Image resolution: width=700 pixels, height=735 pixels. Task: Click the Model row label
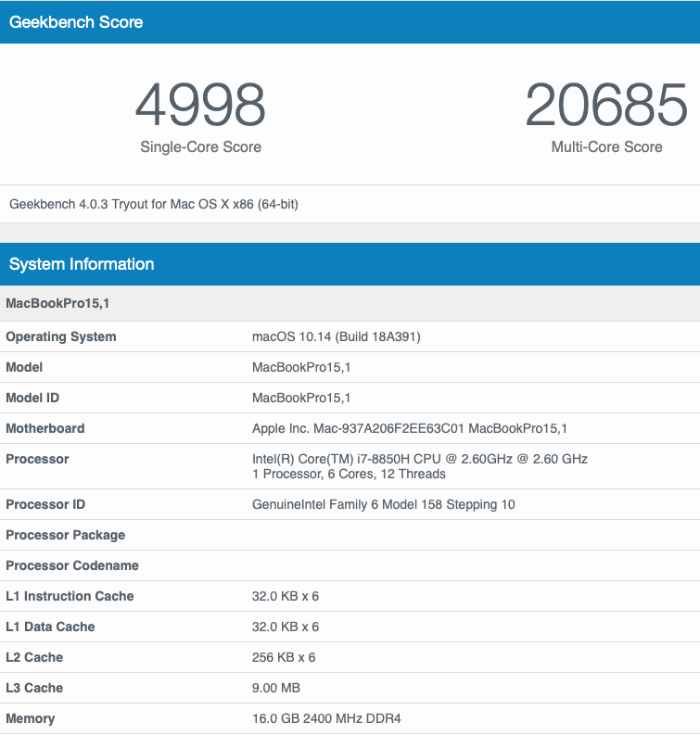click(24, 367)
